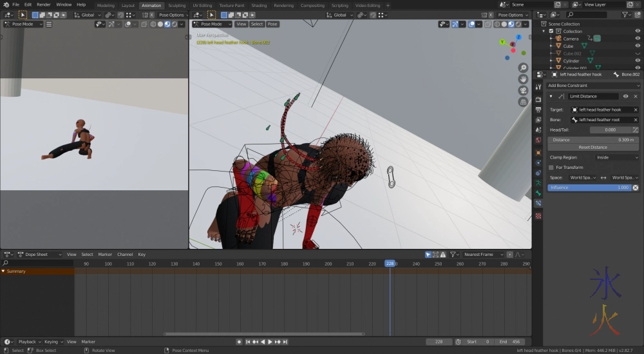The width and height of the screenshot is (644, 354).
Task: Click the pan hand viewport gizmo
Action: (x=523, y=79)
